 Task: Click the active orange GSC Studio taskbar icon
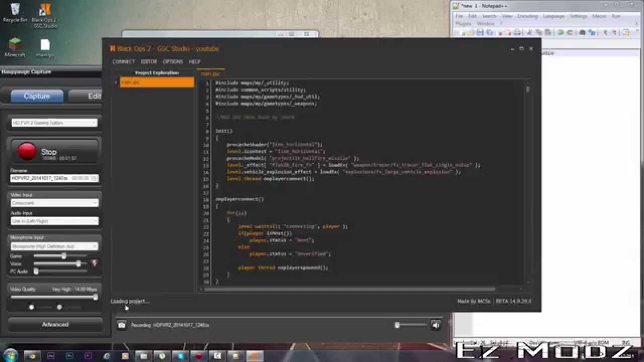click(254, 355)
